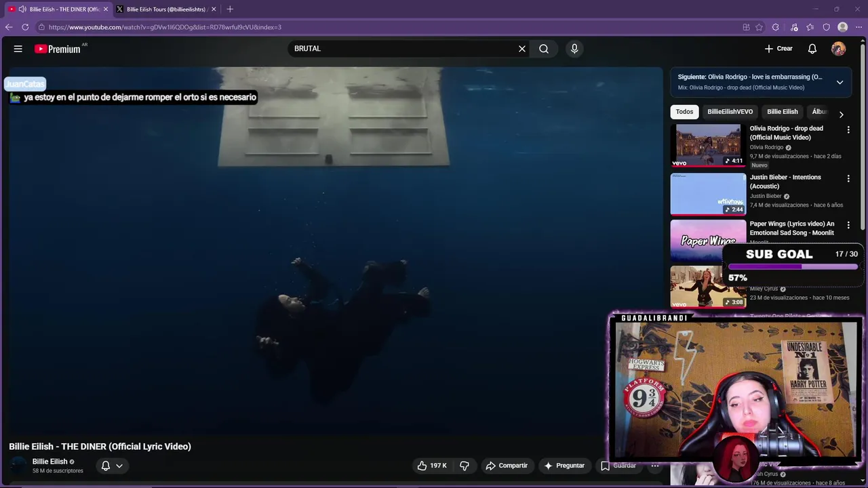This screenshot has height=488, width=868.
Task: Open the Miley Cyrus video thumbnail
Action: (x=708, y=287)
